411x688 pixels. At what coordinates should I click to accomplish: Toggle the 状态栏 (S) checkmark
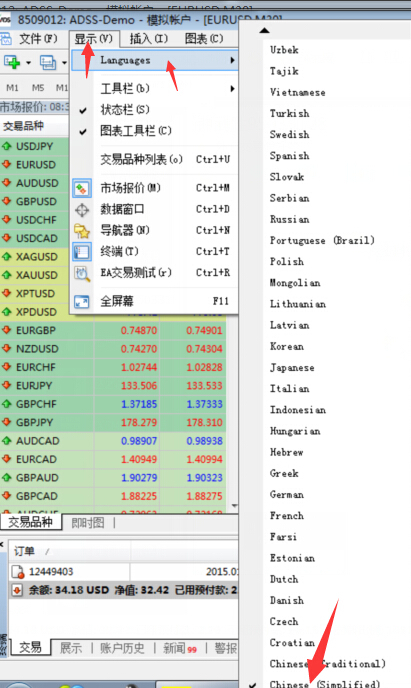click(83, 111)
